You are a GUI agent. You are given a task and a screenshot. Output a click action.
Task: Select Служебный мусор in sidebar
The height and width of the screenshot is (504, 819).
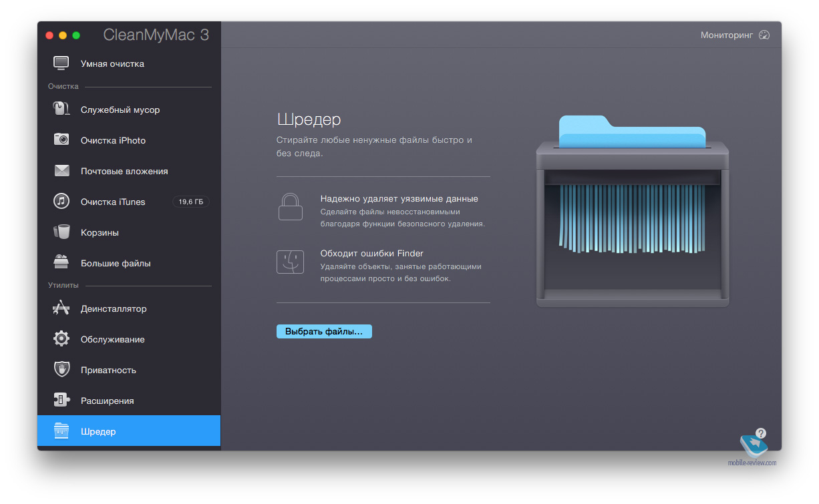[x=129, y=109]
